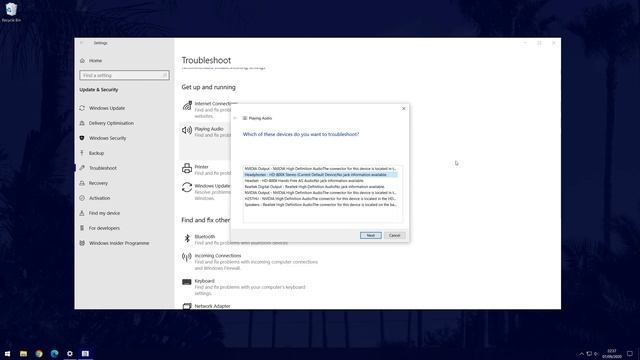
Task: Click the Printer troubleshooter icon
Action: (187, 168)
